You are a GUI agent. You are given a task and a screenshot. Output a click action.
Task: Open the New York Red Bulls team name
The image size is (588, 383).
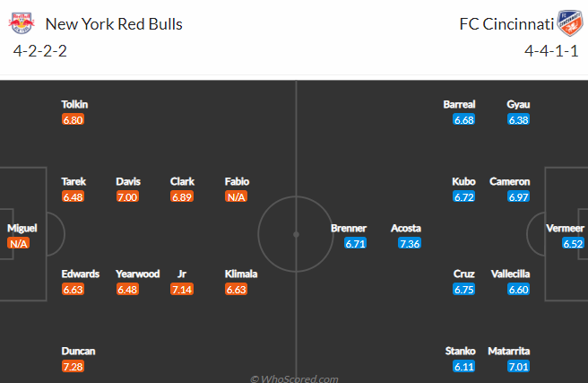click(114, 24)
